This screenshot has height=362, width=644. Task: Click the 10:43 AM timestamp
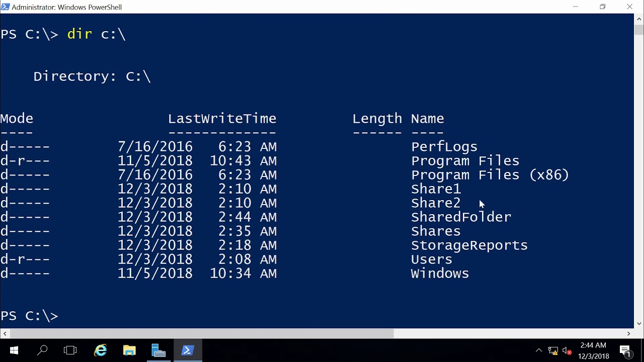tap(243, 161)
